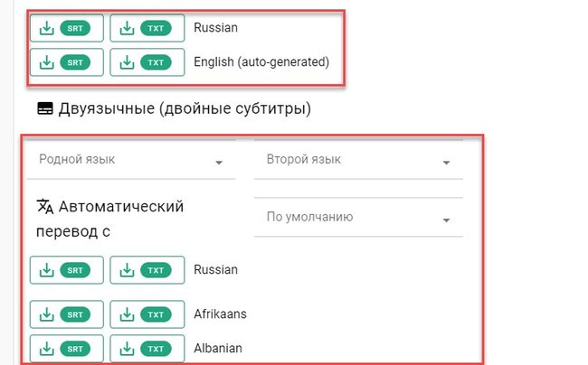
Task: Download the Russian SRT subtitles in the top section
Action: pos(67,28)
